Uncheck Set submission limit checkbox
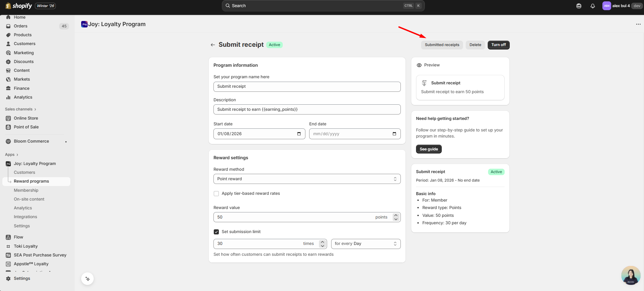 click(x=216, y=232)
